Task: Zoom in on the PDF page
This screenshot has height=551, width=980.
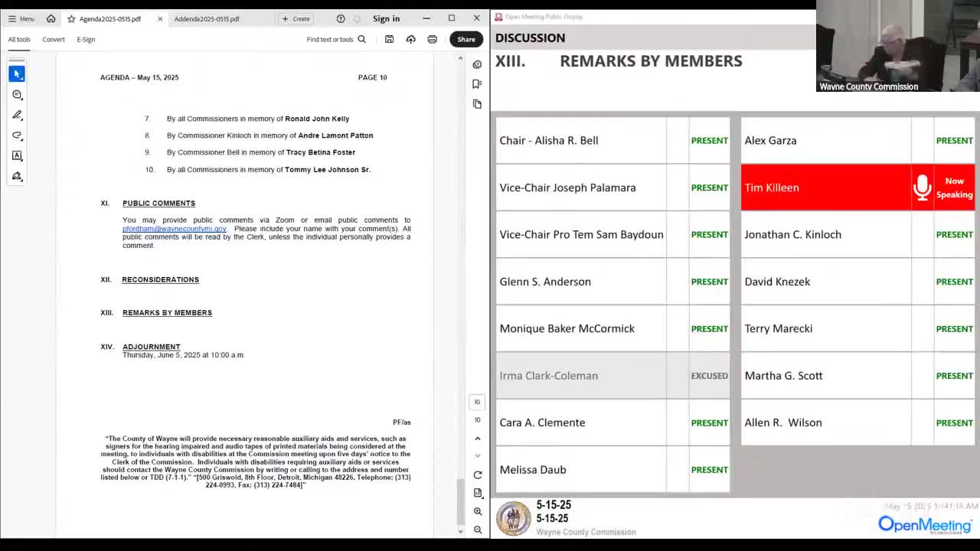Action: (x=478, y=511)
